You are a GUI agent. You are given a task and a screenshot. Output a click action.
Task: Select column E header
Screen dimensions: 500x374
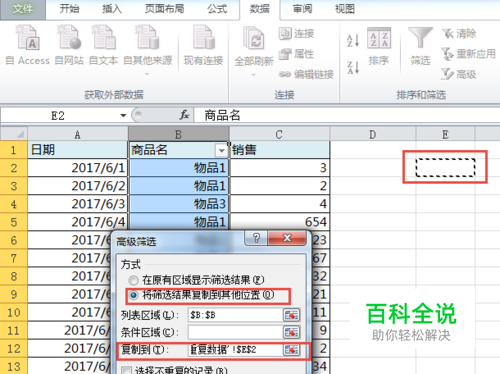[445, 134]
